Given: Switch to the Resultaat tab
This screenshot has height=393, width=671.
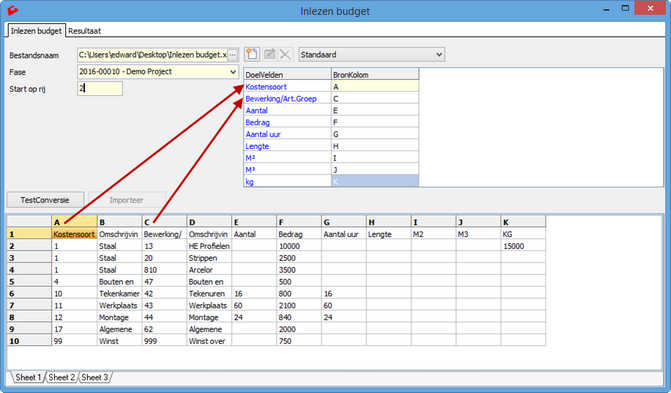Looking at the screenshot, I should [x=84, y=31].
